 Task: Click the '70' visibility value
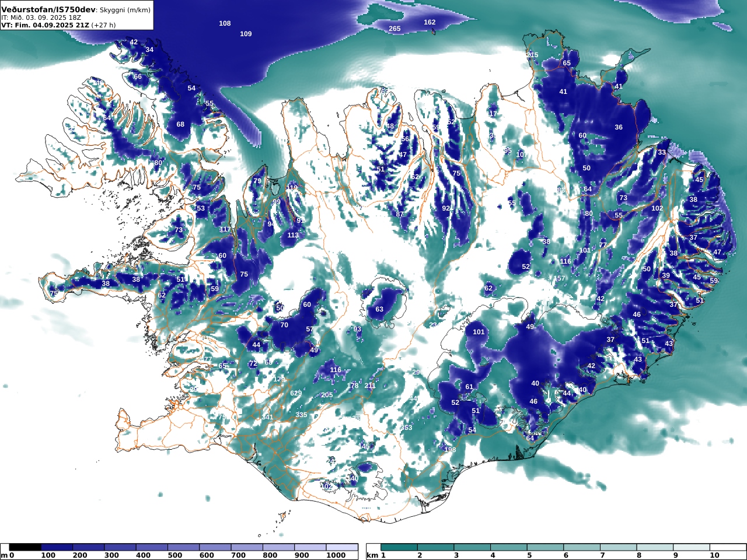click(x=284, y=325)
